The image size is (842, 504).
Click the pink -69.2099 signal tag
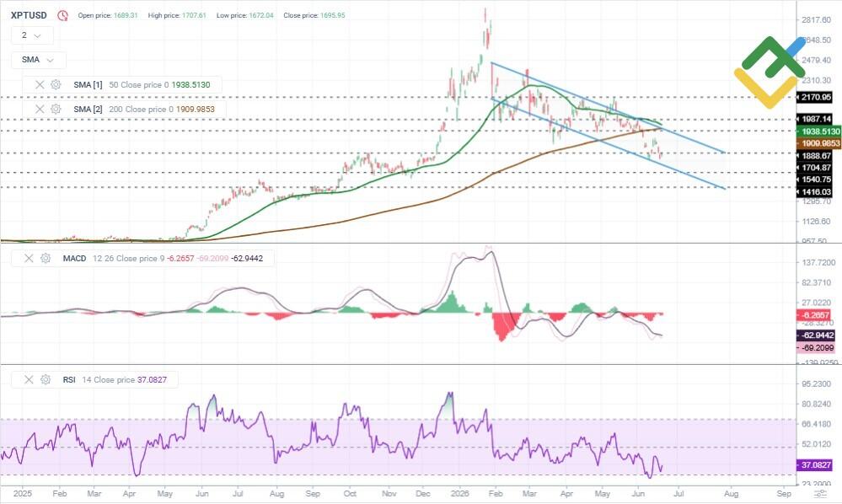click(x=816, y=348)
